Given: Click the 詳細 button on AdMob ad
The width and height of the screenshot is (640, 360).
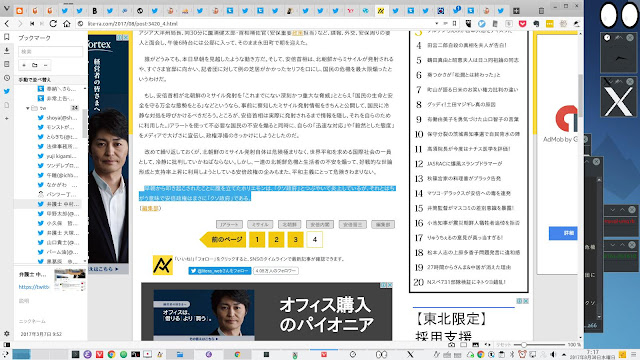Looking at the screenshot, I should (563, 233).
